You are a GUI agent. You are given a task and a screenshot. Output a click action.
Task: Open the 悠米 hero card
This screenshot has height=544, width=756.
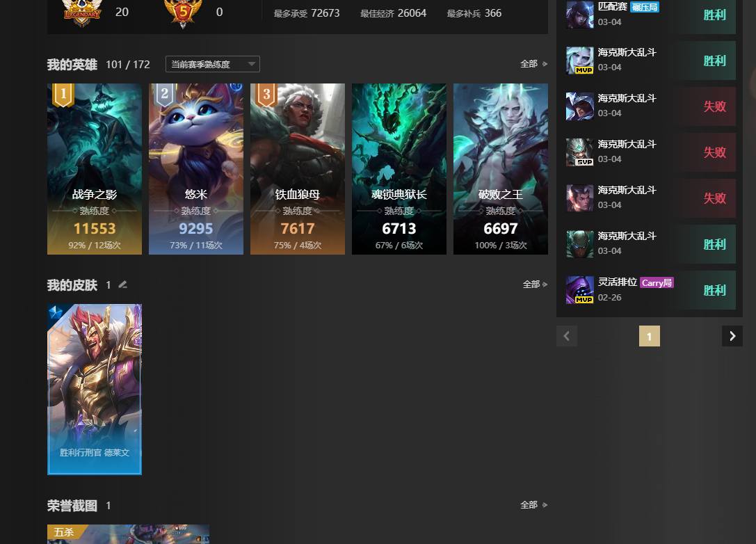tap(195, 169)
